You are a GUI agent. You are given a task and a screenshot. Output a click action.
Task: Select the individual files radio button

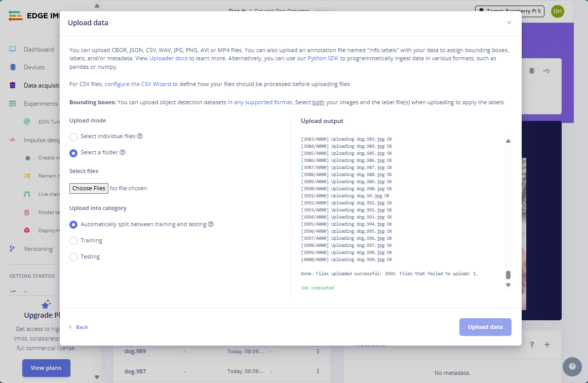point(73,137)
